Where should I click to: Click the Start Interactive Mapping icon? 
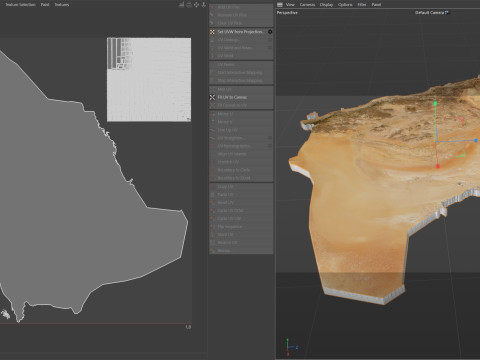tap(212, 72)
